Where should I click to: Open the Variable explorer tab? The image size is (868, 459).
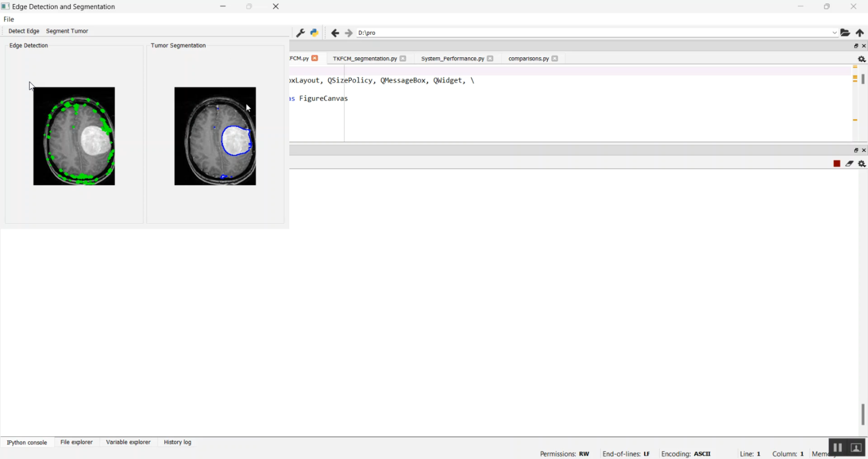[128, 442]
